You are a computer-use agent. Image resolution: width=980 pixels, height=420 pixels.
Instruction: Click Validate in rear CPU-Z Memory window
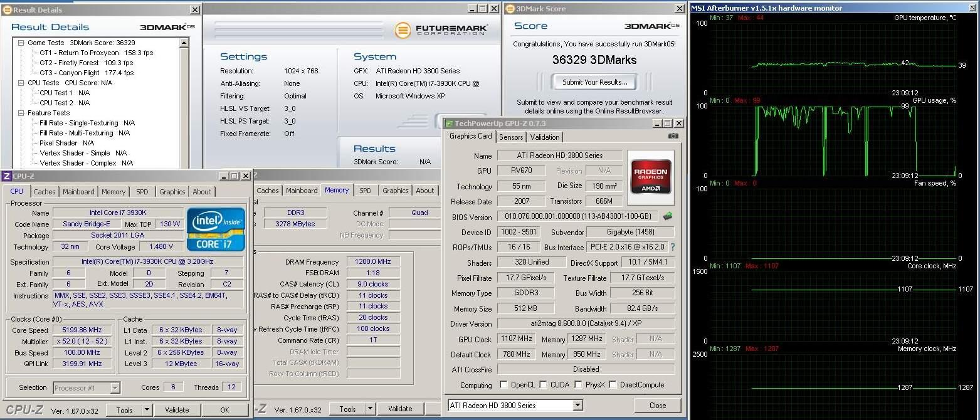point(400,409)
